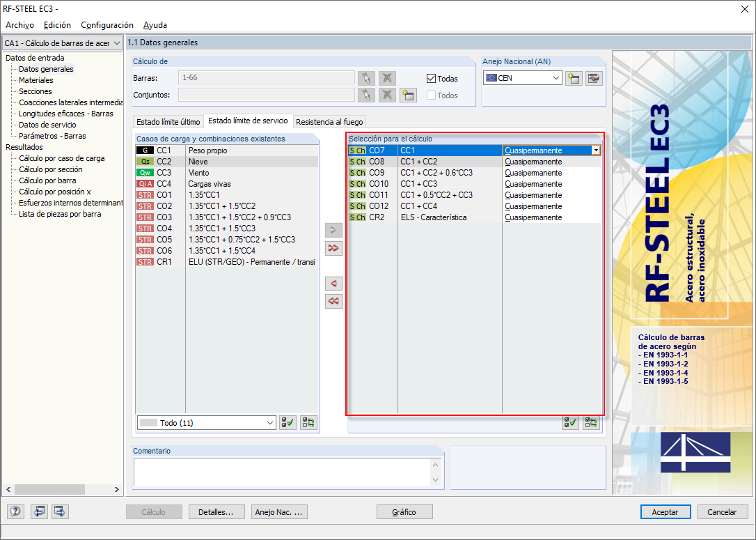Select Materiales in the navigator tree
Viewport: 756px width, 540px height.
(36, 80)
